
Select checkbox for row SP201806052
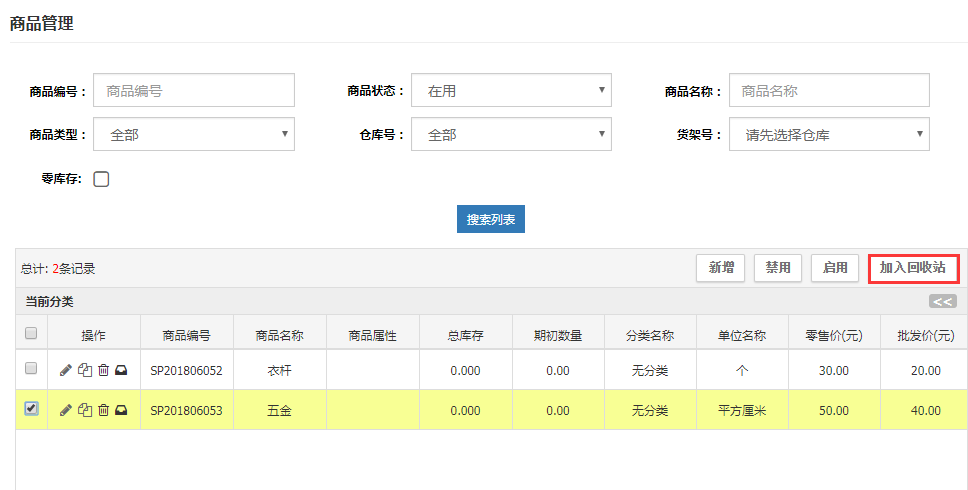[31, 369]
